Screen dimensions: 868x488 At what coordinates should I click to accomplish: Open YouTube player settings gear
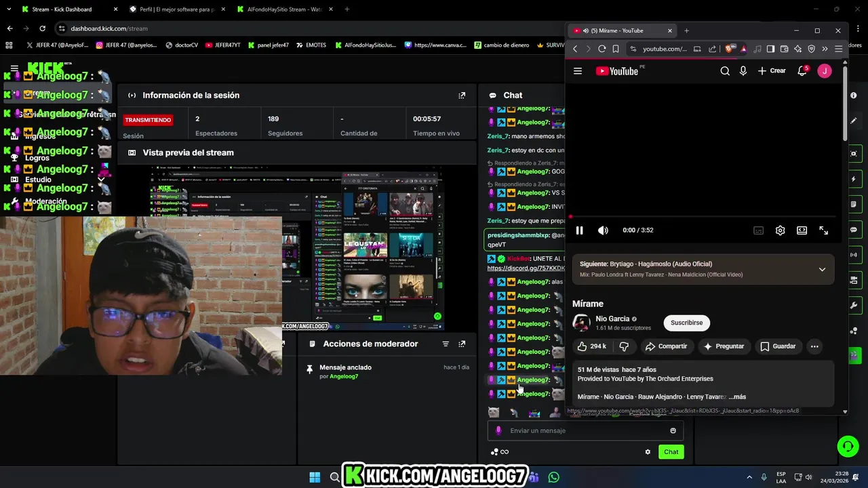tap(780, 230)
